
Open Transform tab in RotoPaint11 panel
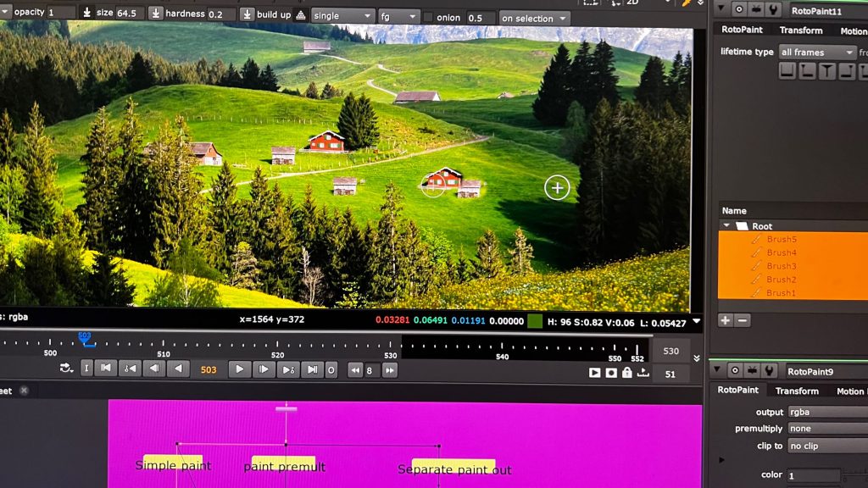tap(800, 30)
